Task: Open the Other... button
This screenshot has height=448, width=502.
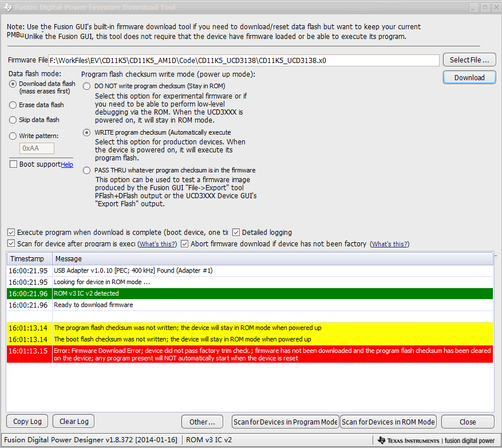Action: 202,422
